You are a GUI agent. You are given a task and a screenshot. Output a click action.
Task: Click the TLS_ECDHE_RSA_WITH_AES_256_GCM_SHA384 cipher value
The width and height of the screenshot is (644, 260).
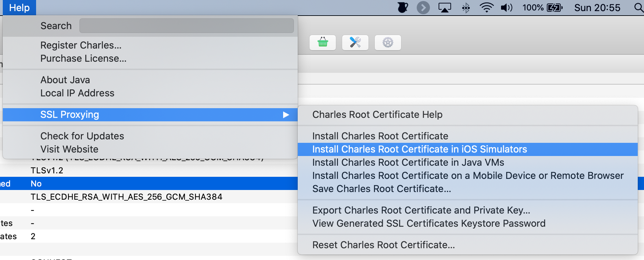click(x=126, y=197)
